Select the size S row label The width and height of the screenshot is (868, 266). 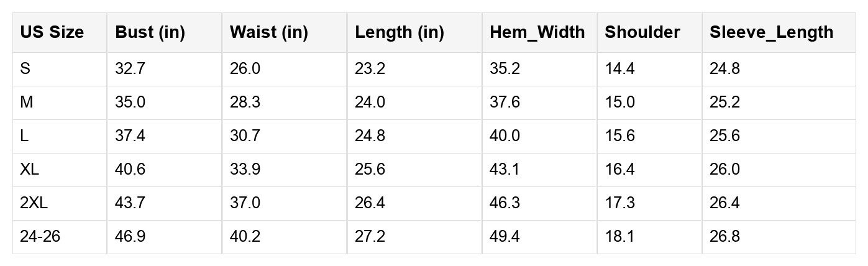25,69
